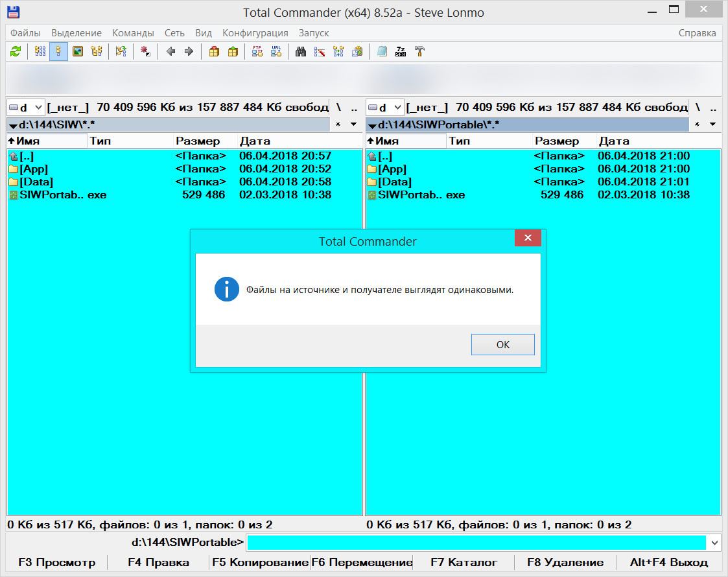
Task: Click the 7z SFX toolbar icon
Action: pyautogui.click(x=401, y=51)
